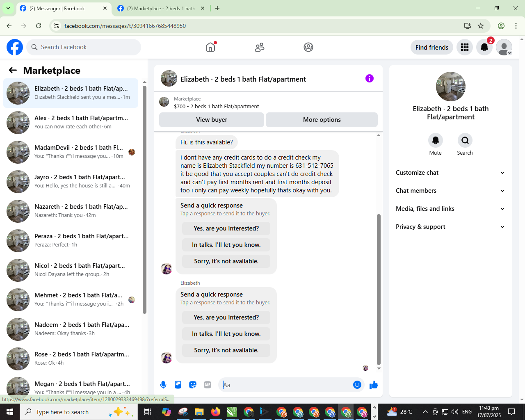Choose a sticker icon
Viewport: 525px width, 420px height.
click(x=193, y=385)
